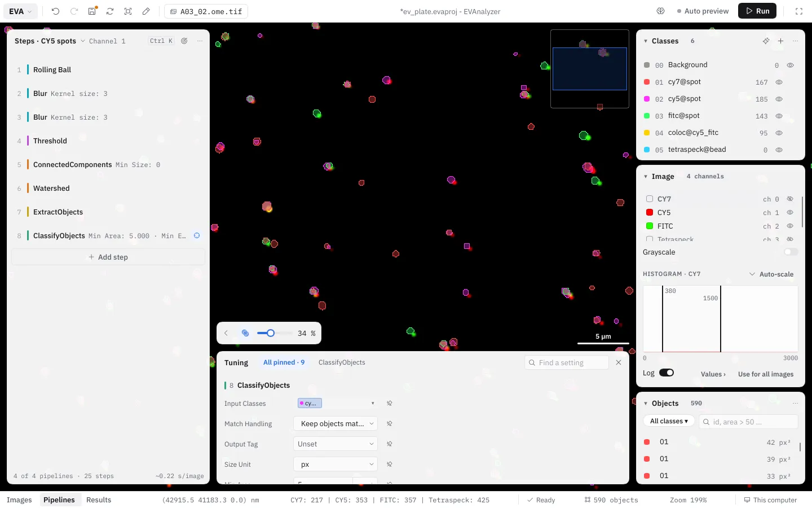Open the EVA application menu
This screenshot has height=508, width=812.
[21, 11]
